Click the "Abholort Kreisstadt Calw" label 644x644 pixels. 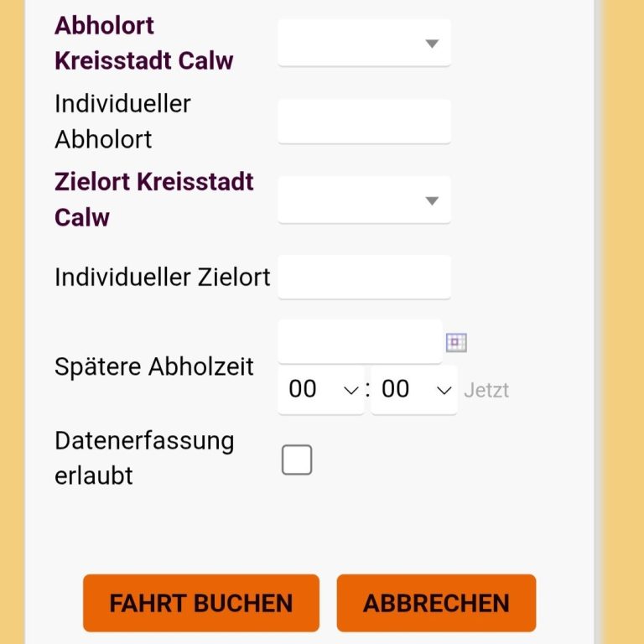pyautogui.click(x=143, y=43)
